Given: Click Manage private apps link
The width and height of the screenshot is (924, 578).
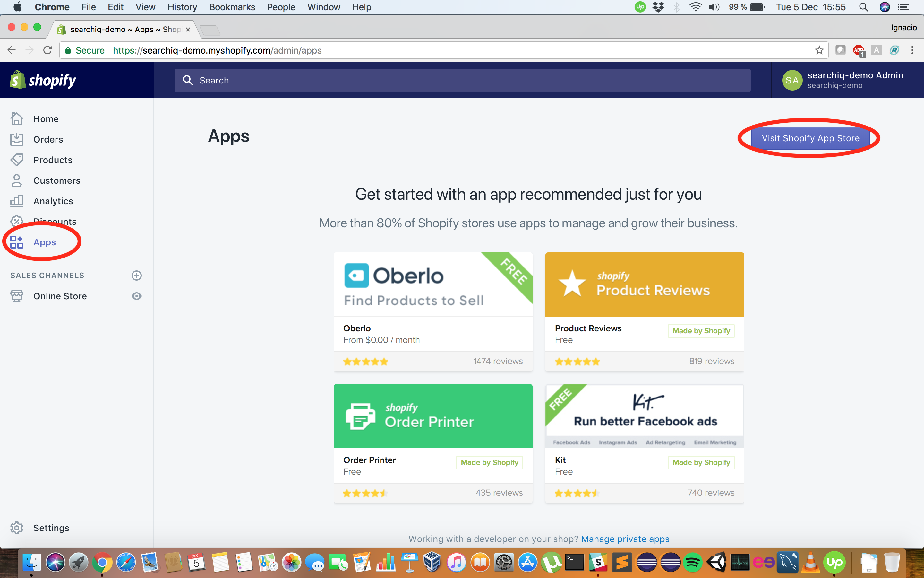Looking at the screenshot, I should [625, 539].
